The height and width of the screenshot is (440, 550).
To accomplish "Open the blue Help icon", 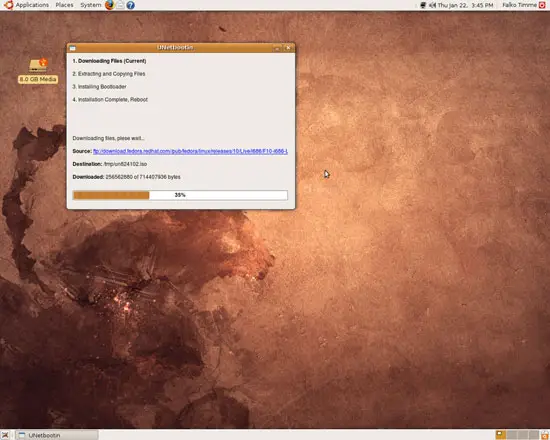I will click(x=130, y=5).
